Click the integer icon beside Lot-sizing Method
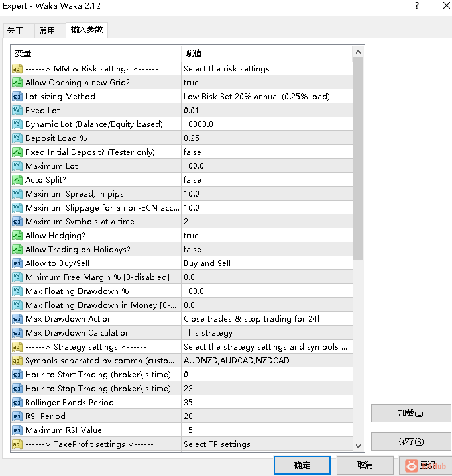 click(x=17, y=97)
